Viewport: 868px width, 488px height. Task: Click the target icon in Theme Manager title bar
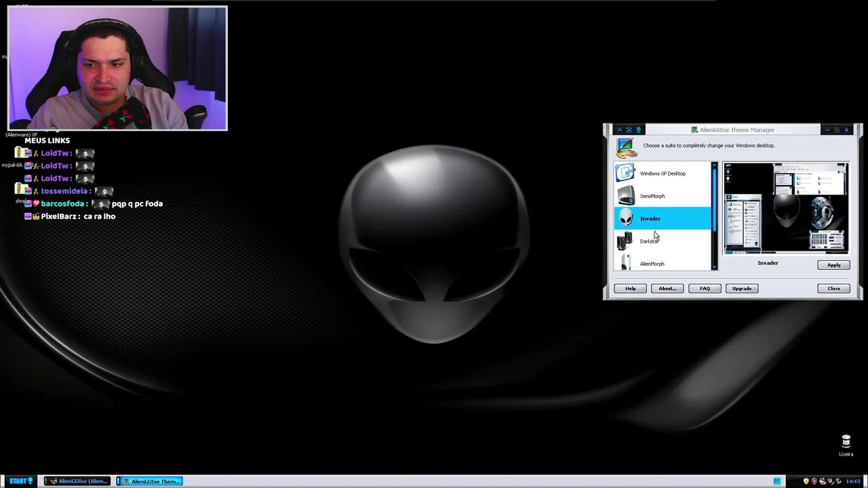(629, 130)
